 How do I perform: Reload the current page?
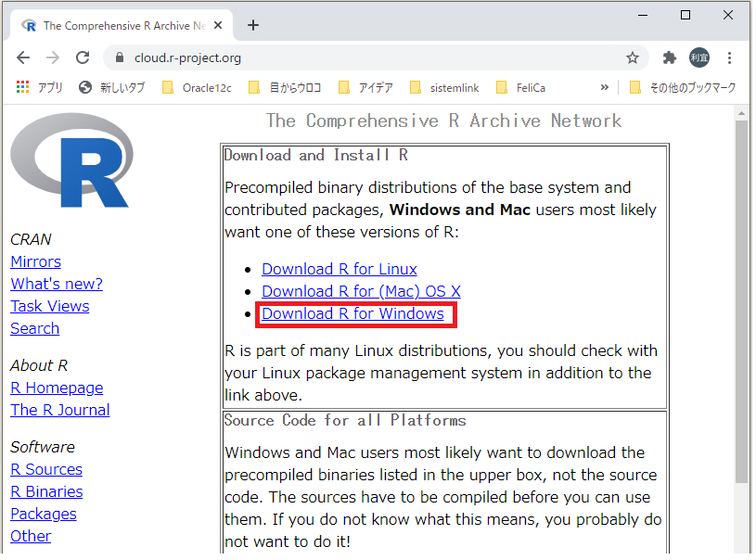83,57
